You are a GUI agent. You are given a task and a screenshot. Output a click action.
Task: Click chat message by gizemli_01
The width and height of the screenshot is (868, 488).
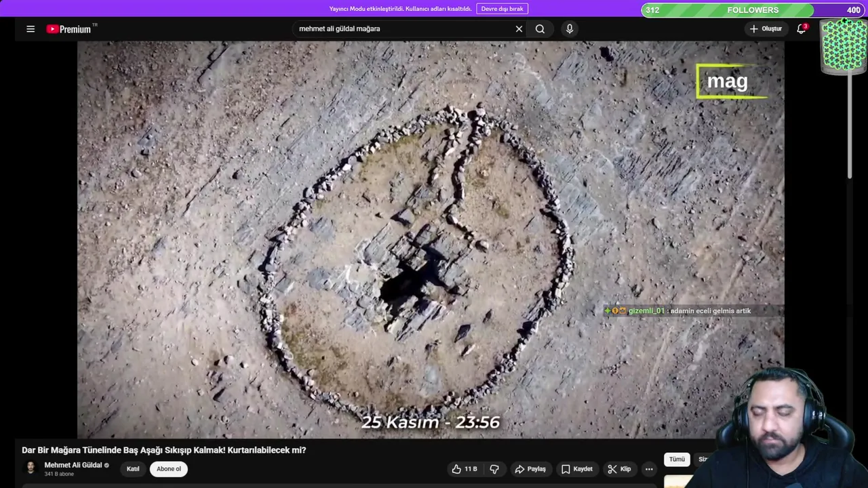coord(678,311)
